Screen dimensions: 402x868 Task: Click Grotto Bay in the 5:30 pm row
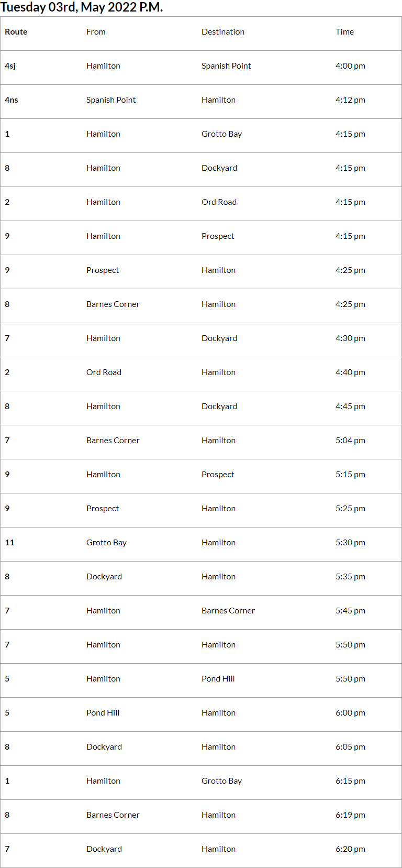pos(106,543)
